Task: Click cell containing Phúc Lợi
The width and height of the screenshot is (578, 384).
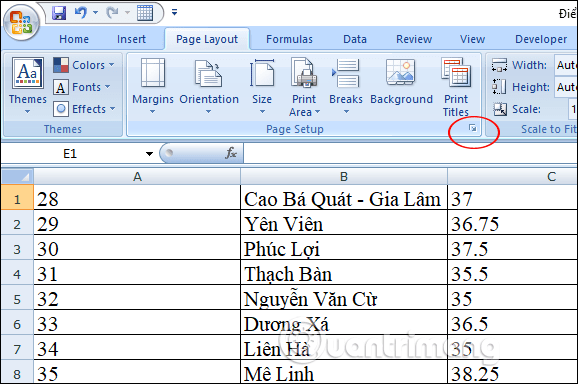Action: 344,248
